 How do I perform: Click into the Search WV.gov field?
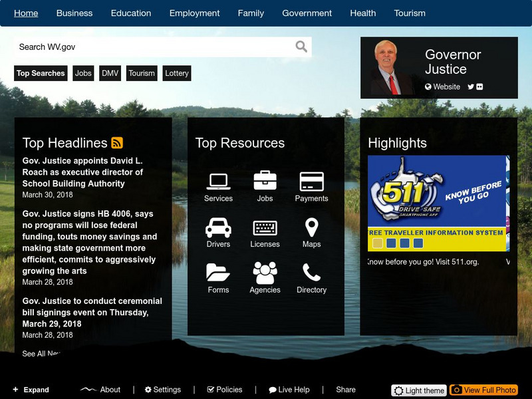point(153,47)
